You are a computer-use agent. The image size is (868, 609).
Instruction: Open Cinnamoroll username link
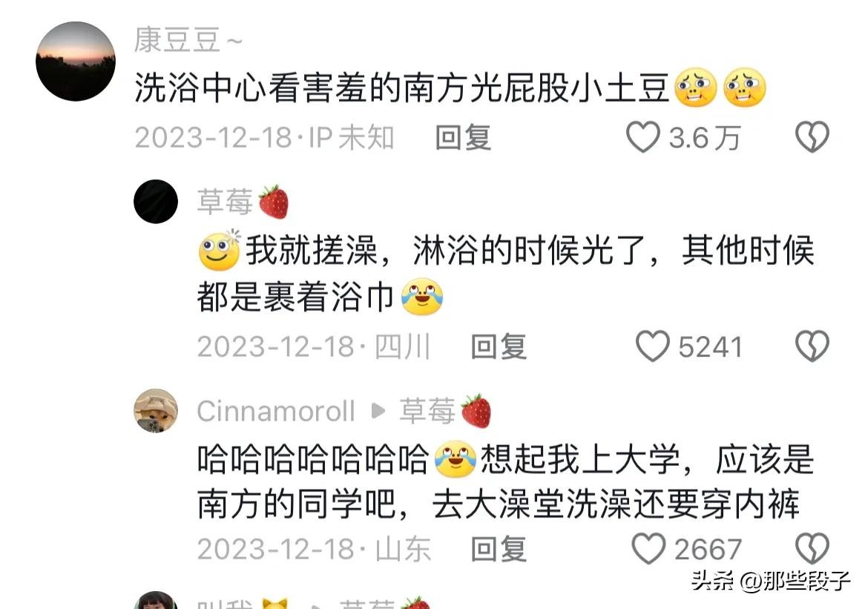tap(276, 412)
